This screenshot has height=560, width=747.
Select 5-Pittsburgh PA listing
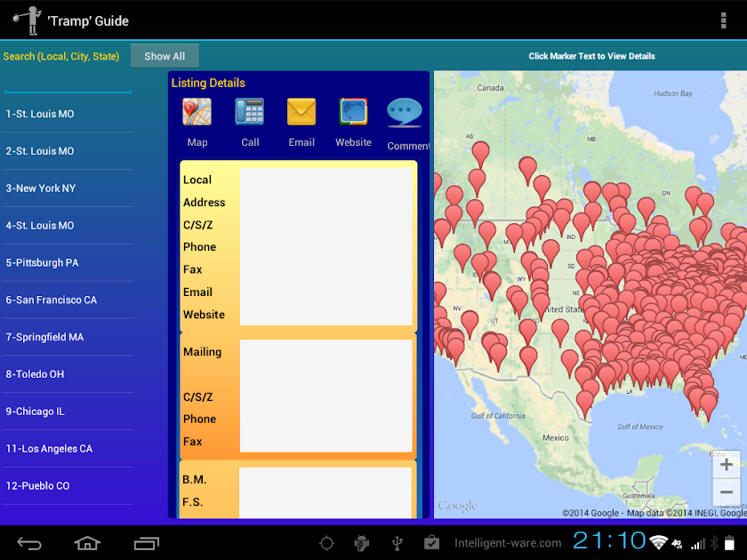click(x=68, y=262)
